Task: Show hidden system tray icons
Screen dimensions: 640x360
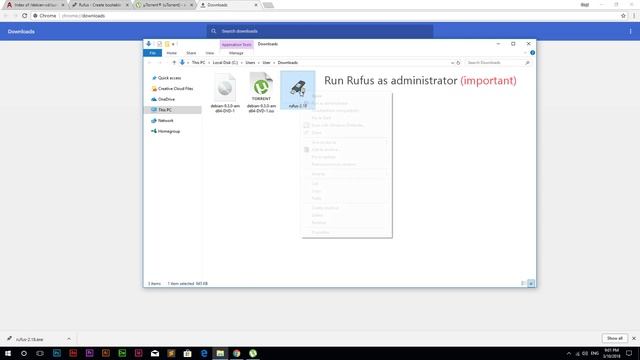Action: [x=569, y=353]
